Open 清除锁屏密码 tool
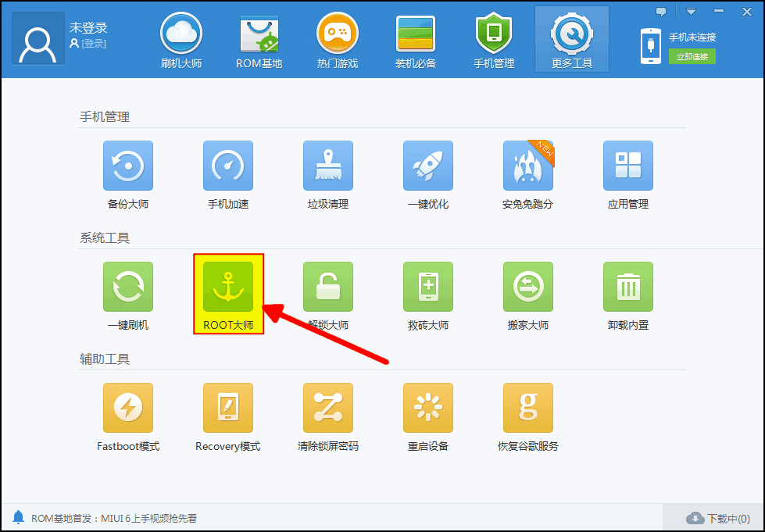This screenshot has height=532, width=765. (x=328, y=408)
